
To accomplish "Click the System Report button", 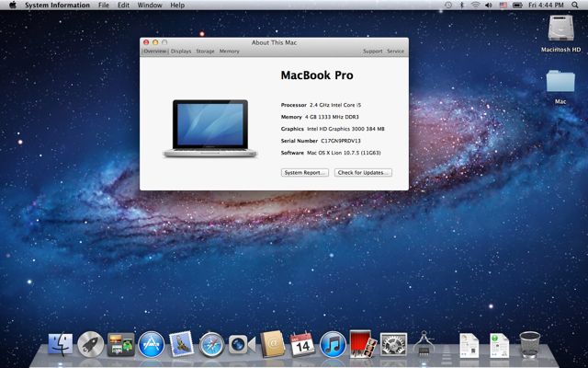I will (304, 172).
